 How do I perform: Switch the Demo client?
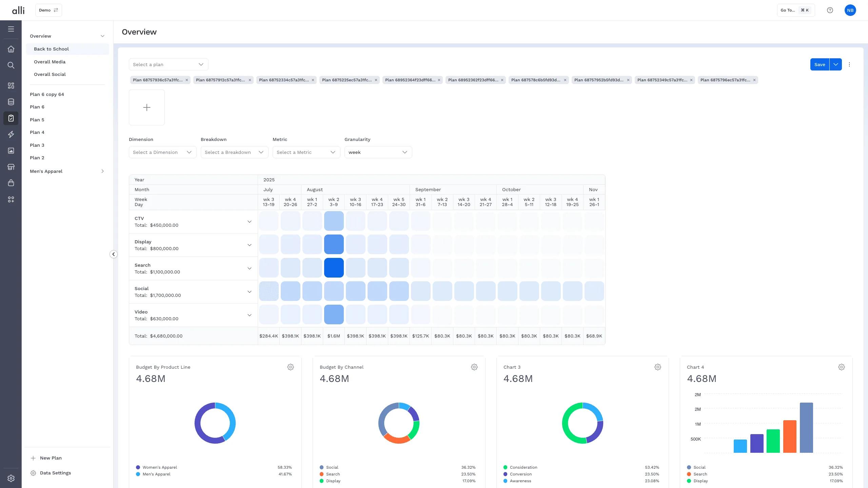pos(48,10)
